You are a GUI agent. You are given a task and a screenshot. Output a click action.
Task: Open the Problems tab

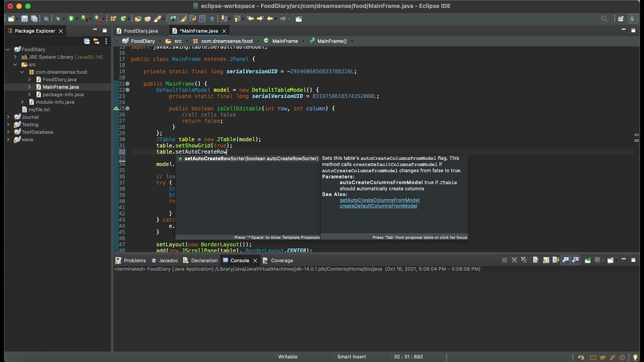[x=134, y=260]
